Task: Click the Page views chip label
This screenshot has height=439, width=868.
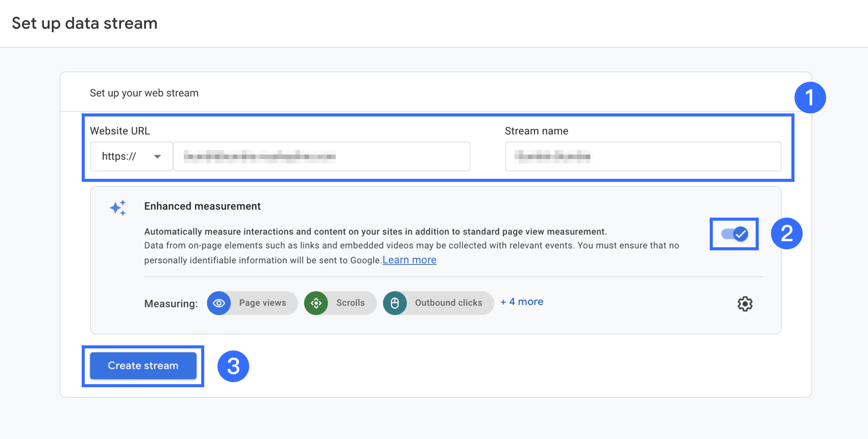Action: (262, 303)
